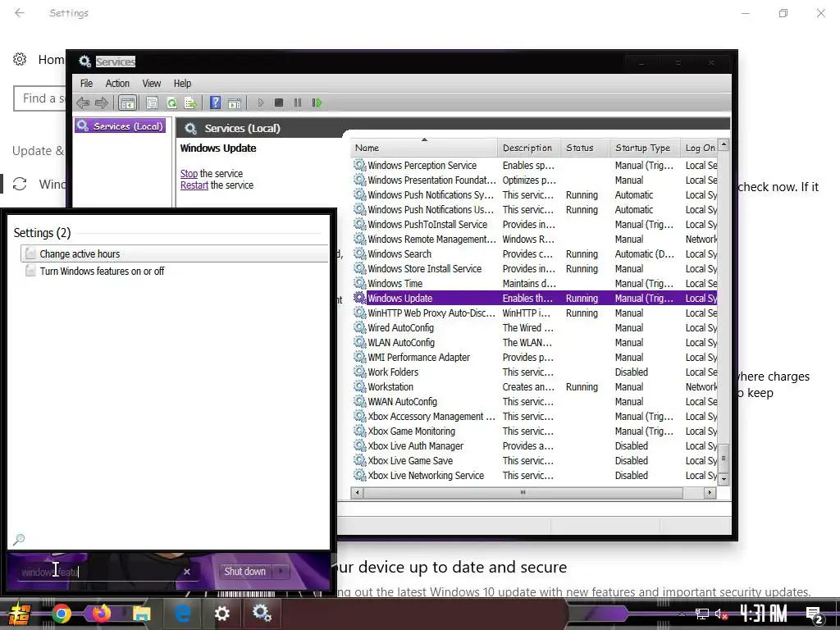The height and width of the screenshot is (630, 840).
Task: Click the magnifier See more results icon
Action: click(19, 539)
